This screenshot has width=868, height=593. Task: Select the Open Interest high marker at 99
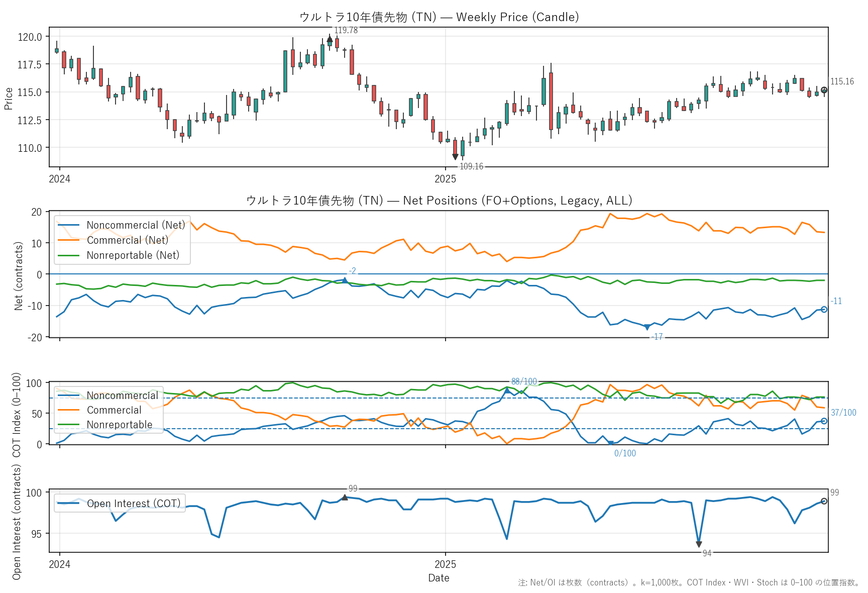tap(345, 498)
